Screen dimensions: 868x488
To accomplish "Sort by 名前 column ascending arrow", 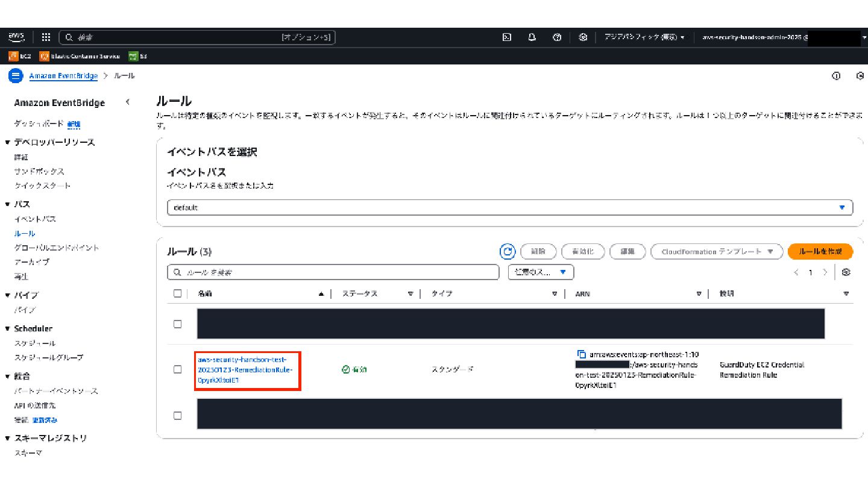I will pyautogui.click(x=321, y=294).
